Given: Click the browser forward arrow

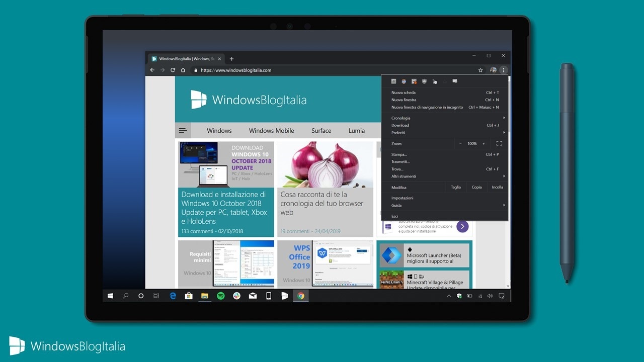Looking at the screenshot, I should point(163,70).
